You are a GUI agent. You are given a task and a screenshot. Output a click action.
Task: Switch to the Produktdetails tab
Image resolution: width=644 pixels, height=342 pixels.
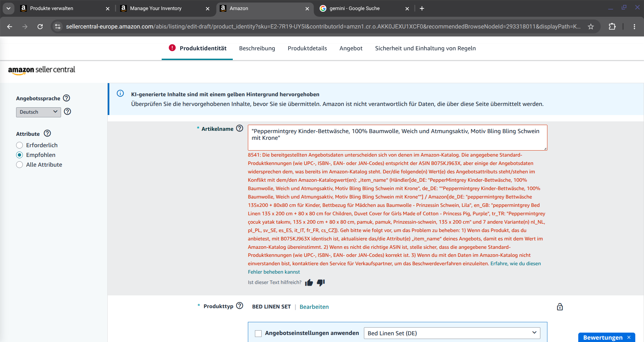coord(307,48)
